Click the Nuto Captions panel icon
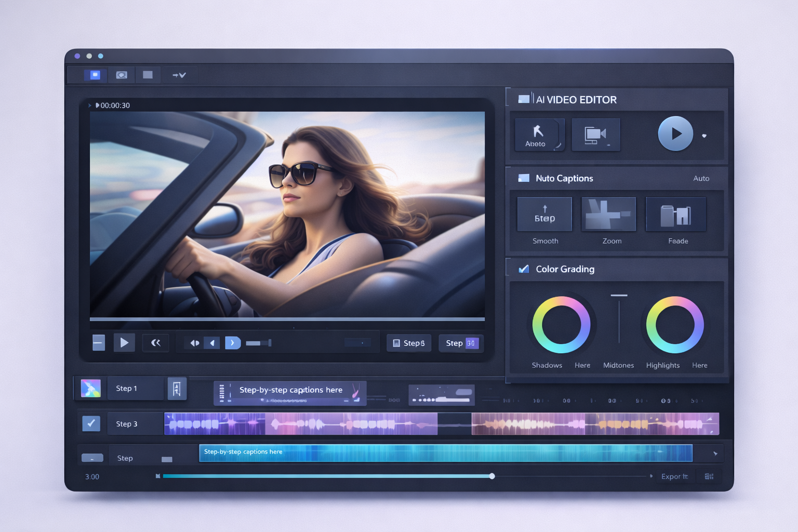 point(524,178)
